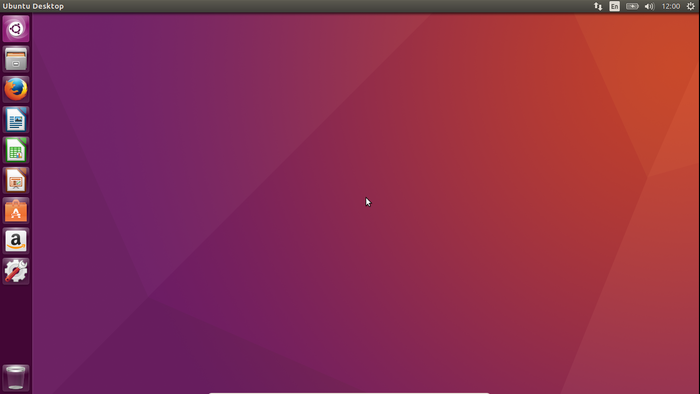This screenshot has height=394, width=700.
Task: Open the sound volume indicator
Action: 649,6
